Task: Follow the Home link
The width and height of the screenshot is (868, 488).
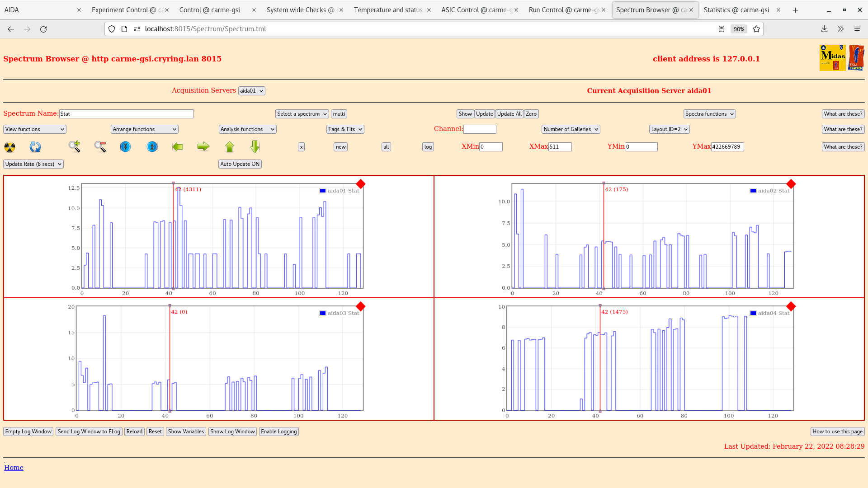Action: [14, 468]
